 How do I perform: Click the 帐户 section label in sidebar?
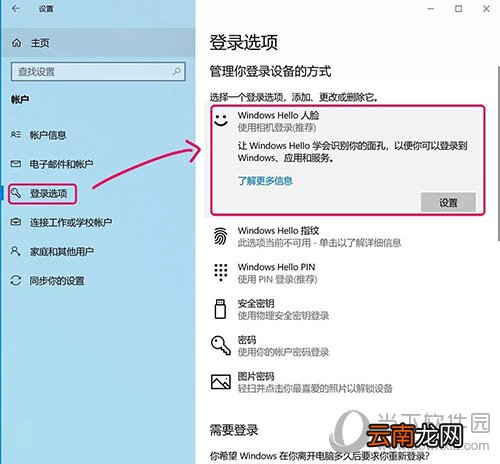pos(20,99)
